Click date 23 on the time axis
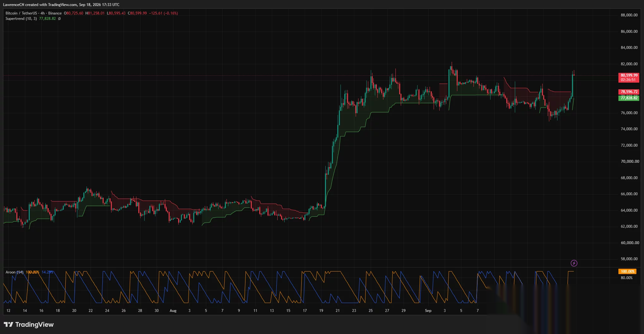 [x=354, y=311]
